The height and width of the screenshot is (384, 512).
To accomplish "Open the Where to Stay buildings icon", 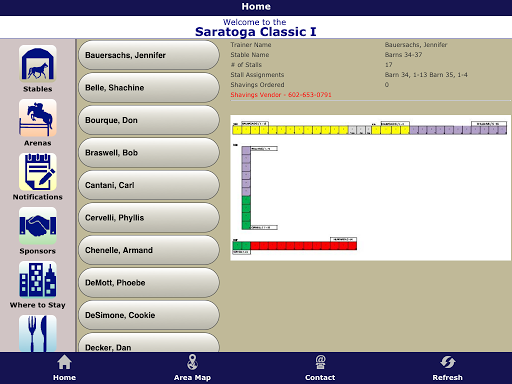I will (38, 280).
